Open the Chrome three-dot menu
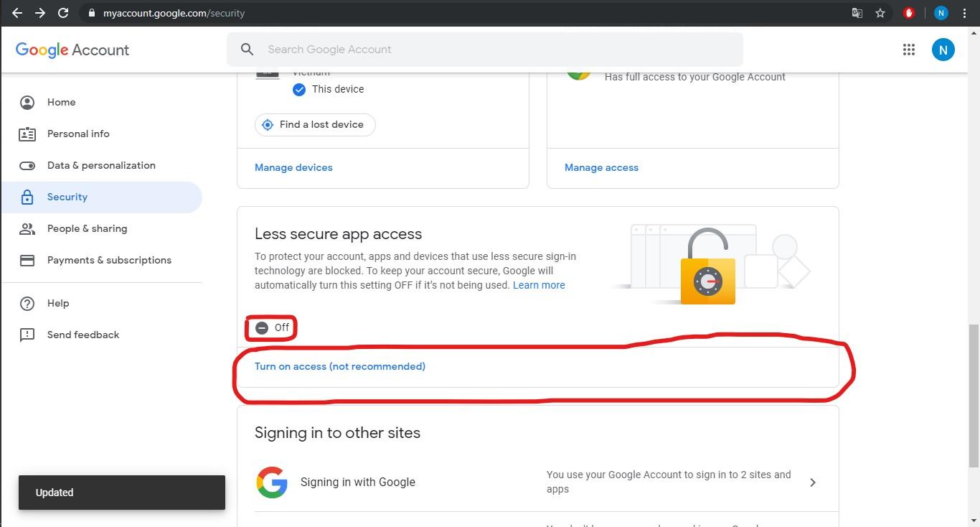This screenshot has height=527, width=980. [964, 13]
